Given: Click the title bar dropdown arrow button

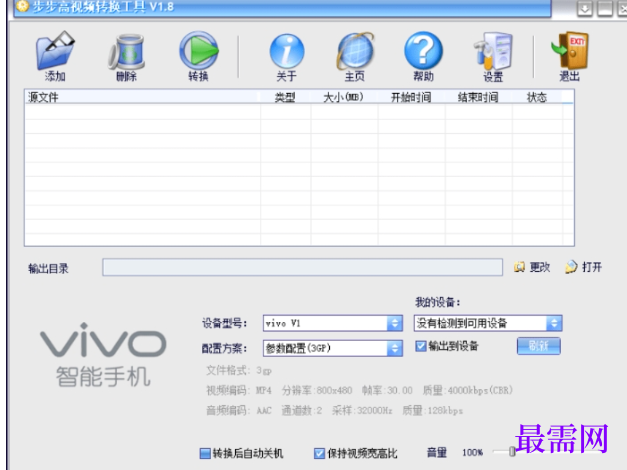Looking at the screenshot, I should [585, 8].
